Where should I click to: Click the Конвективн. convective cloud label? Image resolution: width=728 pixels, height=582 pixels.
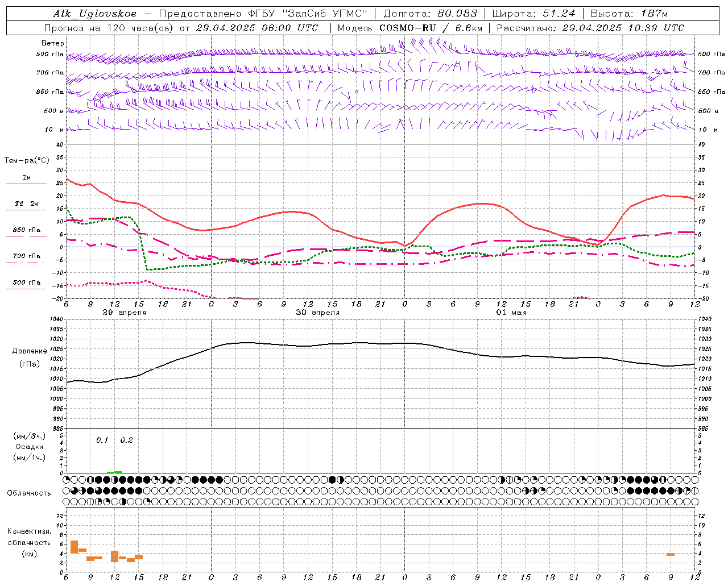(x=29, y=531)
